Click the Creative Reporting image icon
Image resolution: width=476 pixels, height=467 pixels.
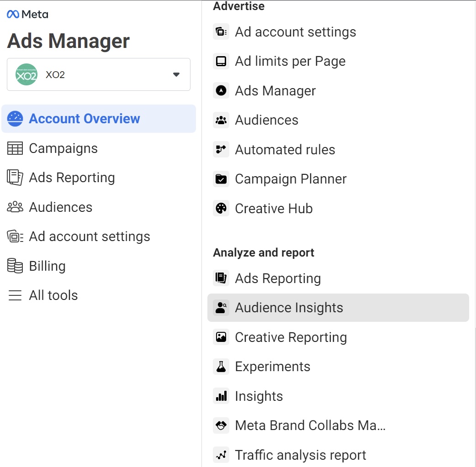point(221,337)
